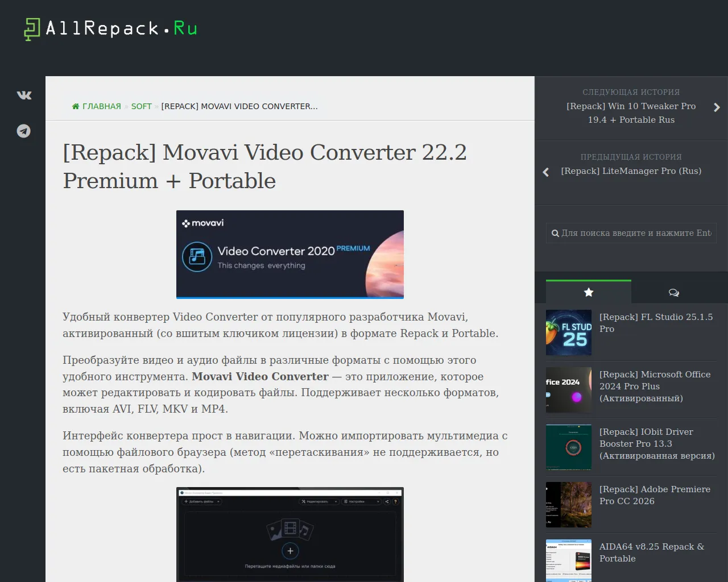Viewport: 728px width, 582px height.
Task: Click the converter interface screenshot
Action: pyautogui.click(x=290, y=534)
